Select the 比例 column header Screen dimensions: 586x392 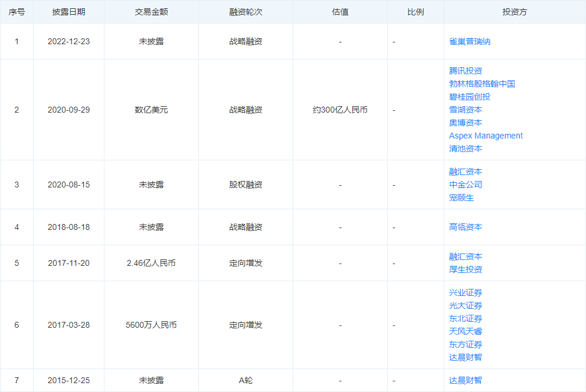pos(415,12)
